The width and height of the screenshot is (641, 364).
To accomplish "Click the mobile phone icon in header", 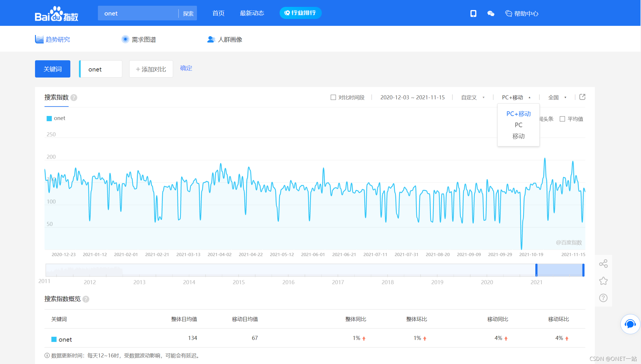I will [x=473, y=13].
